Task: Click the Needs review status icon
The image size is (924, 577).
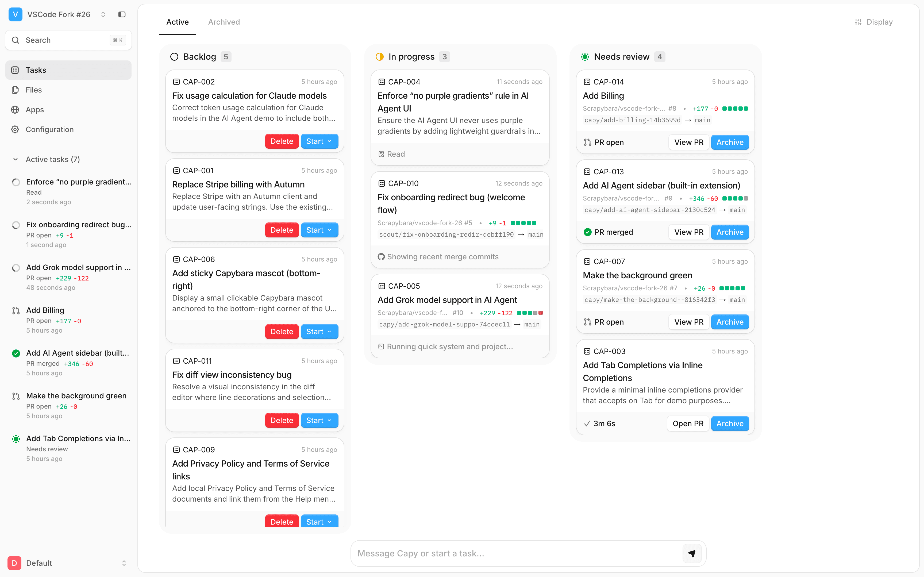Action: click(x=585, y=57)
